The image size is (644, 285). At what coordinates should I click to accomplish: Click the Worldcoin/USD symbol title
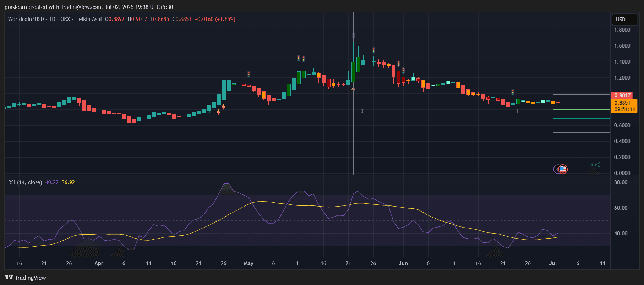pos(26,19)
